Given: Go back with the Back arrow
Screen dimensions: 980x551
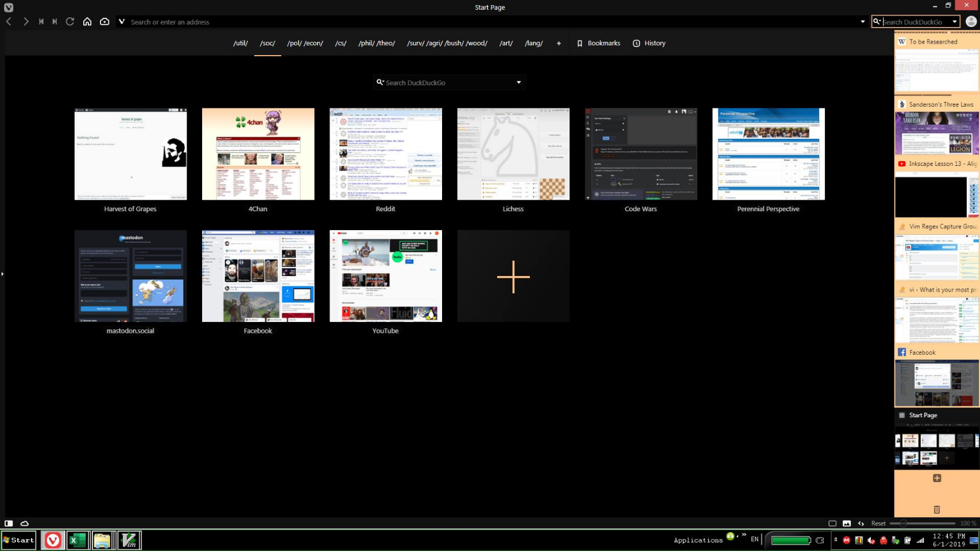Looking at the screenshot, I should pos(9,21).
